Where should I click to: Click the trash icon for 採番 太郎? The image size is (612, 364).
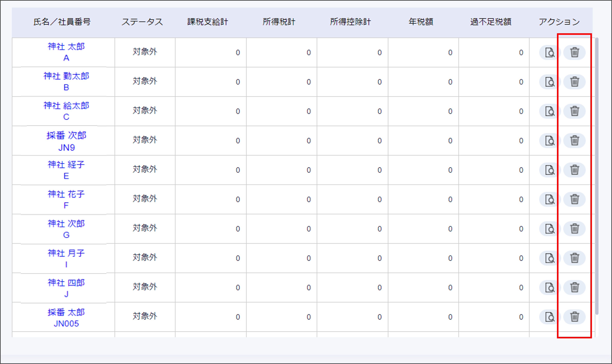[x=575, y=317]
